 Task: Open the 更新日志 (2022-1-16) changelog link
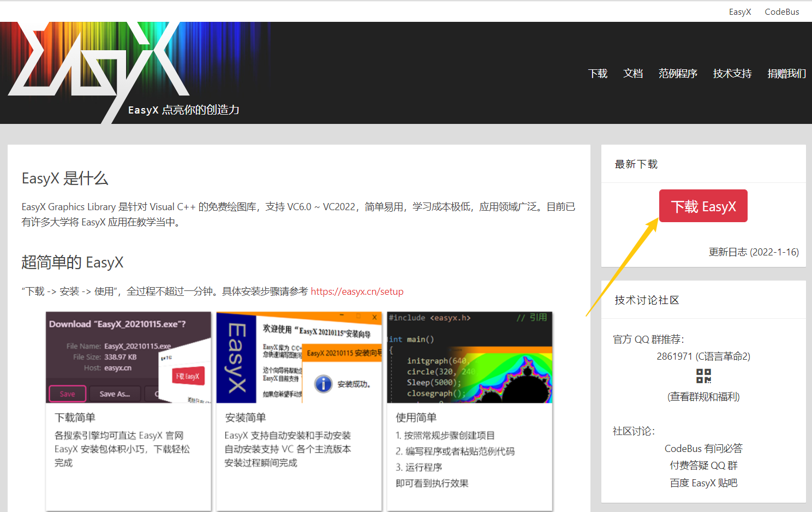click(x=754, y=252)
